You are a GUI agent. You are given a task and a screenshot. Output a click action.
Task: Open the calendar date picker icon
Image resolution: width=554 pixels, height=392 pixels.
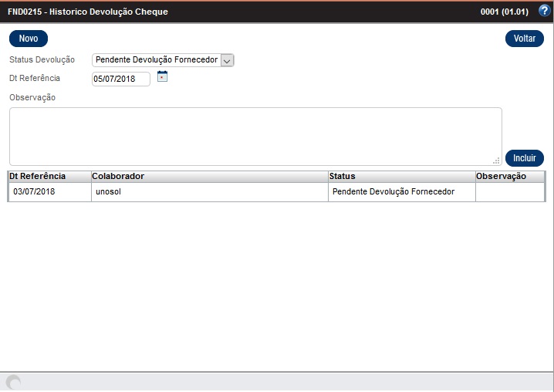[162, 76]
